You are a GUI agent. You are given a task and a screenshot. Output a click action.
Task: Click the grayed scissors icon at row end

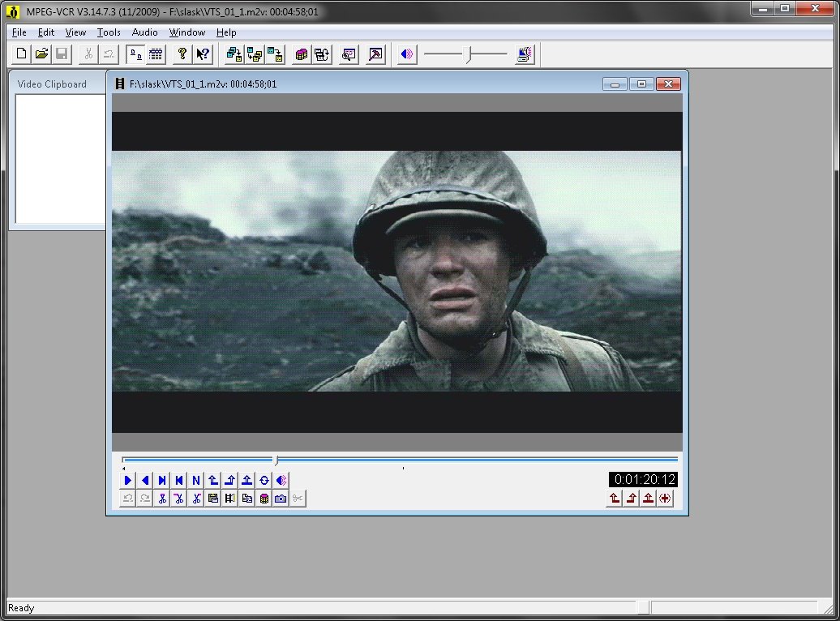point(298,499)
